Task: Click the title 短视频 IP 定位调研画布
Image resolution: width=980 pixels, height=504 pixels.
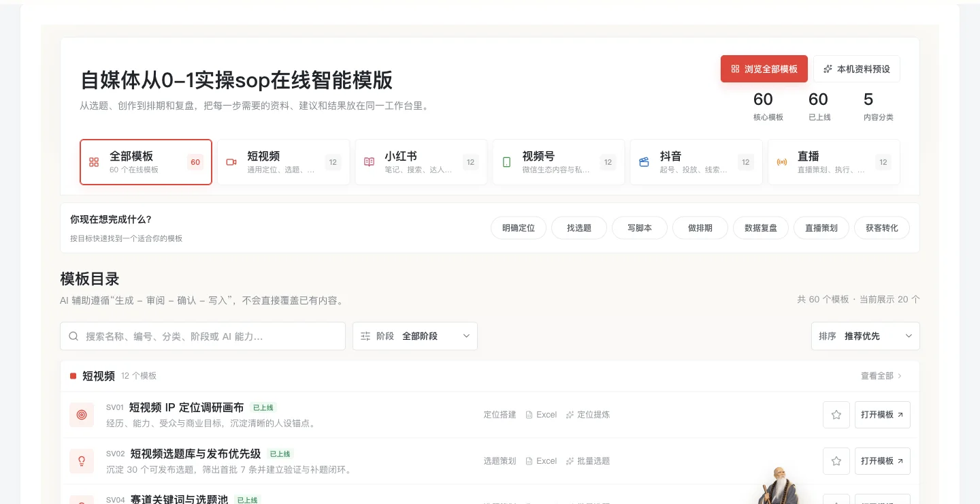Action: click(x=186, y=407)
